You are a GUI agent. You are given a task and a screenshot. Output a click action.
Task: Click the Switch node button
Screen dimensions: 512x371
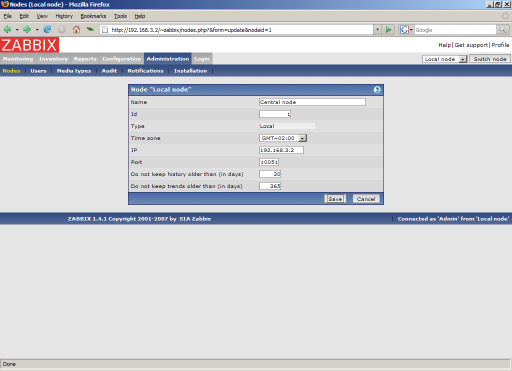coord(490,59)
